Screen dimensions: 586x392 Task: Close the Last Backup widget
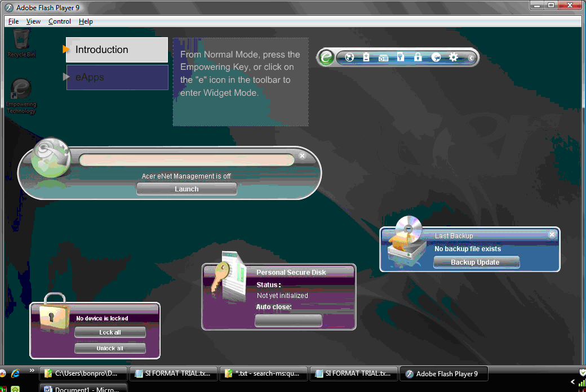click(x=552, y=235)
